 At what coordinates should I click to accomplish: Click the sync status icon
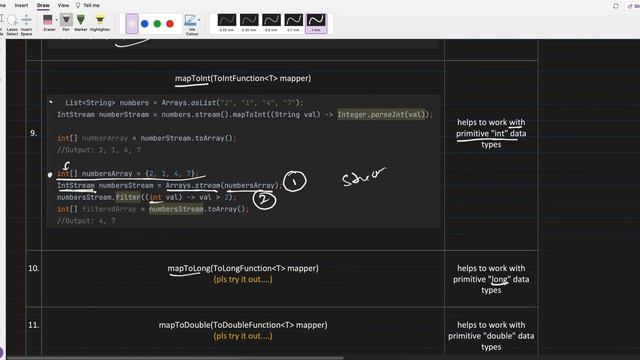(x=616, y=6)
